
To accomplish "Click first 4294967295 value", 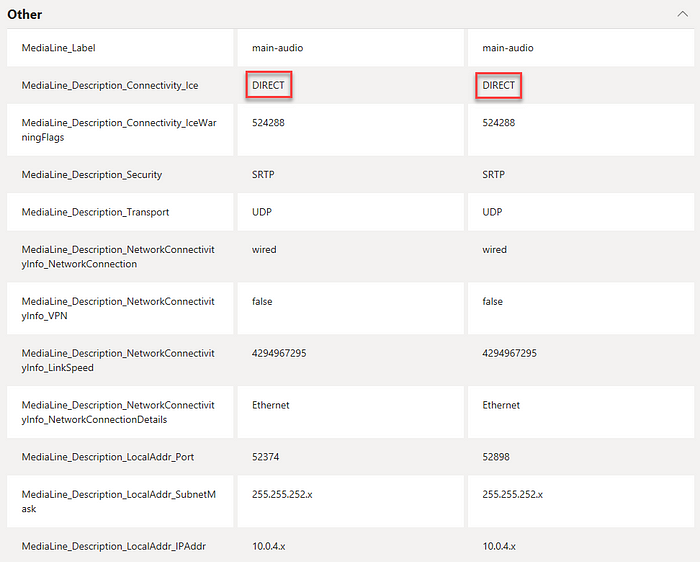I will click(279, 353).
